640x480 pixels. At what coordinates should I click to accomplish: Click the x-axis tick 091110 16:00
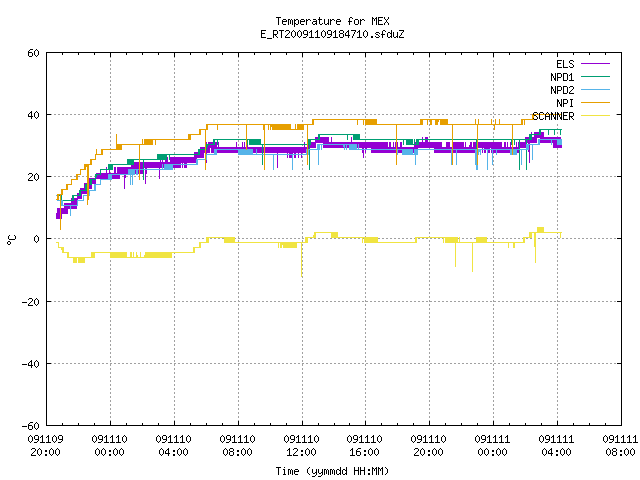click(x=365, y=446)
